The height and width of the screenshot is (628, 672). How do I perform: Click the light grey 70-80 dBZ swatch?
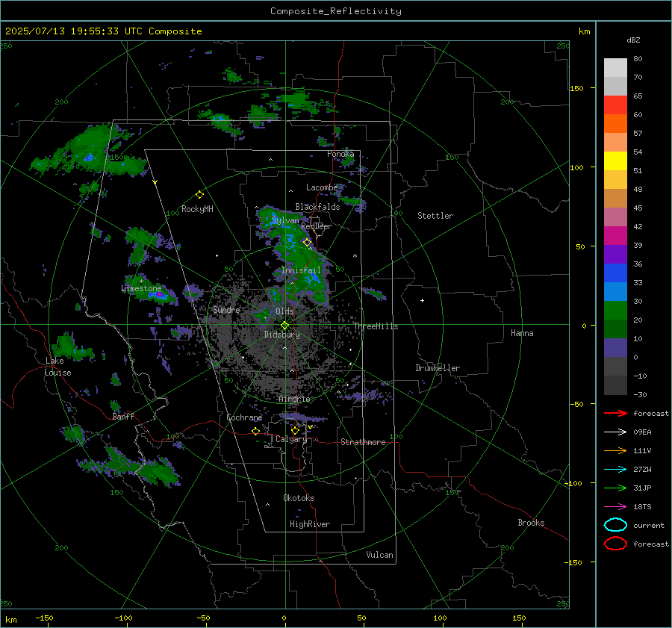[615, 68]
